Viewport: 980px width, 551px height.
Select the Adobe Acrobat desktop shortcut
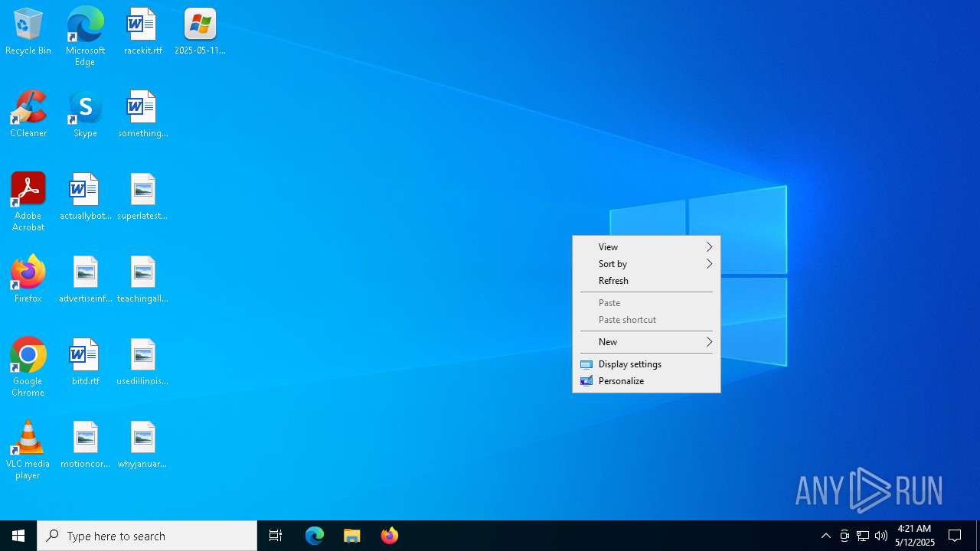pyautogui.click(x=28, y=202)
